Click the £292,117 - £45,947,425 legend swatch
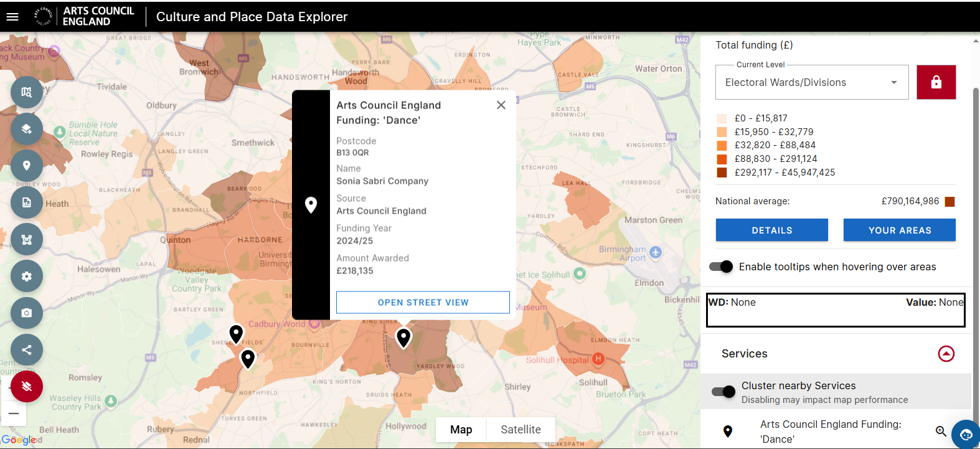This screenshot has width=980, height=449. (x=722, y=173)
